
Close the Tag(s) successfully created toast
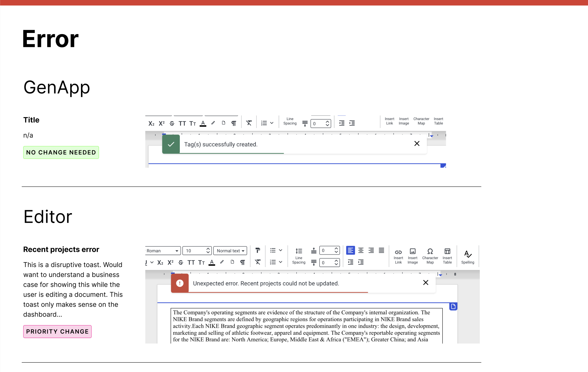point(417,143)
